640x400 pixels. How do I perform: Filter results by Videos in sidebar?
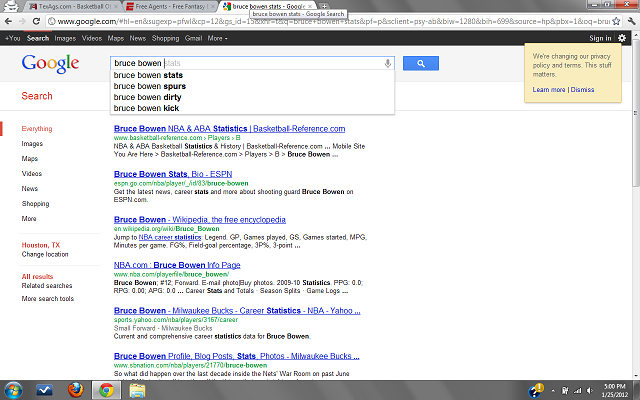pos(32,173)
